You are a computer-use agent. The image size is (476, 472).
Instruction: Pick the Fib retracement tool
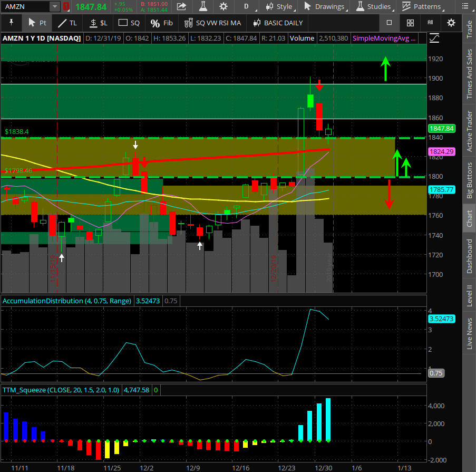tap(161, 23)
